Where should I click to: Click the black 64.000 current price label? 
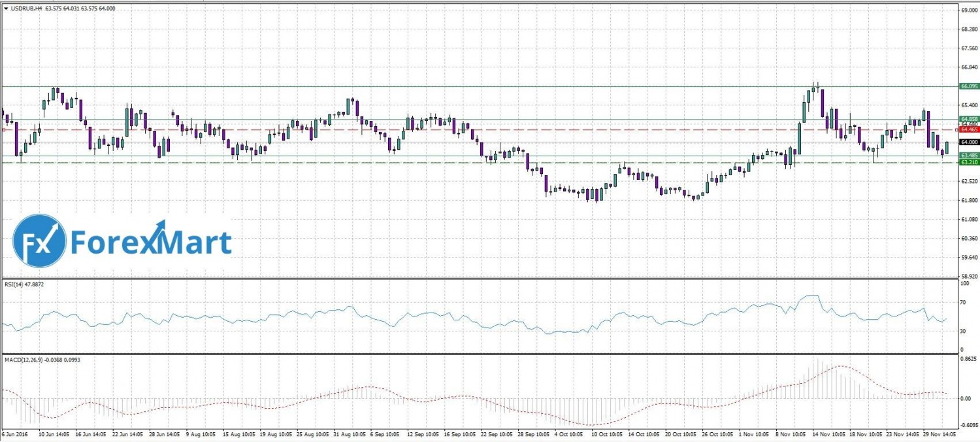point(968,141)
